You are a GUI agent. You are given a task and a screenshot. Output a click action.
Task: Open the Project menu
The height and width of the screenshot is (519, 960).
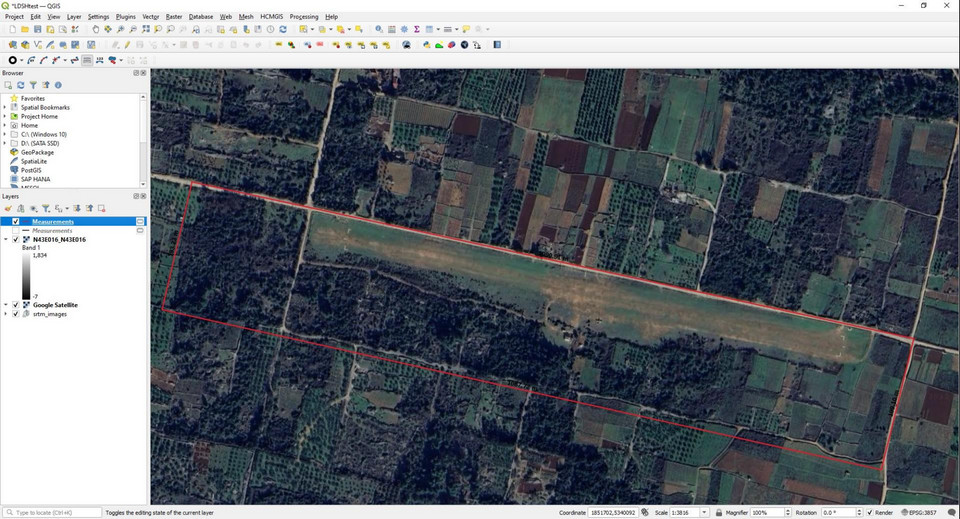click(14, 17)
